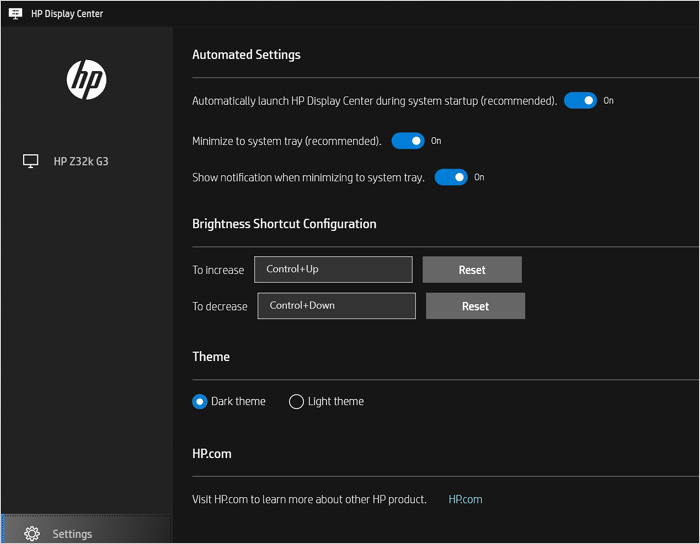The image size is (700, 544).
Task: Click the 'To decrease' label
Action: 220,307
